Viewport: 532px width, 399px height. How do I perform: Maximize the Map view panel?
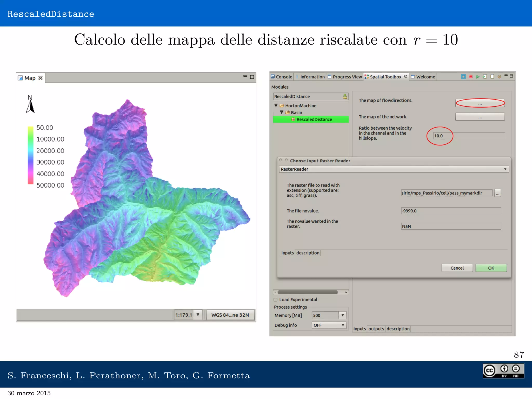(x=252, y=77)
